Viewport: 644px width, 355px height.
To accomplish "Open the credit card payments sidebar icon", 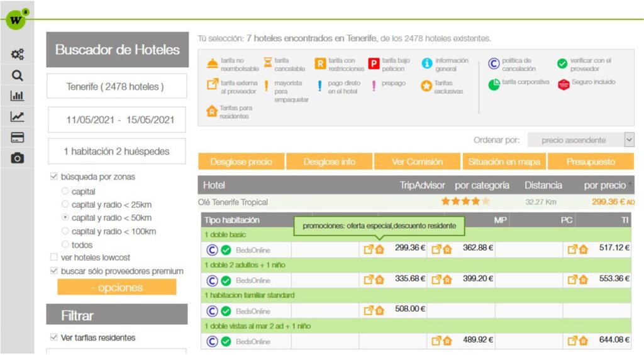I will [x=18, y=137].
